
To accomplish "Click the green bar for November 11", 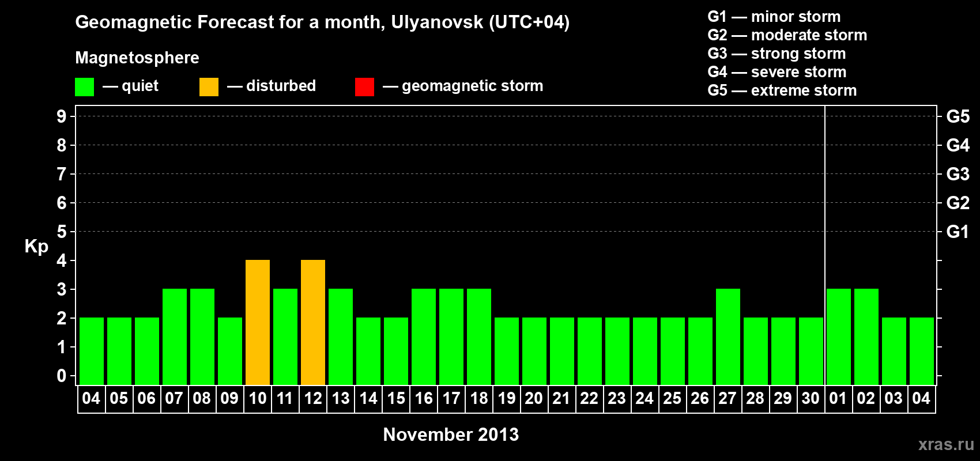I will point(285,337).
